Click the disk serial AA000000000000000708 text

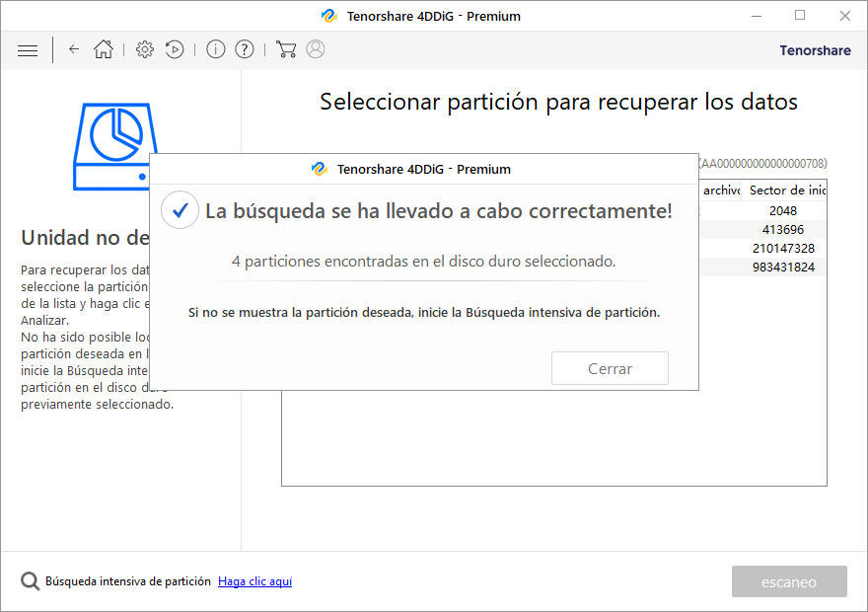pyautogui.click(x=762, y=164)
